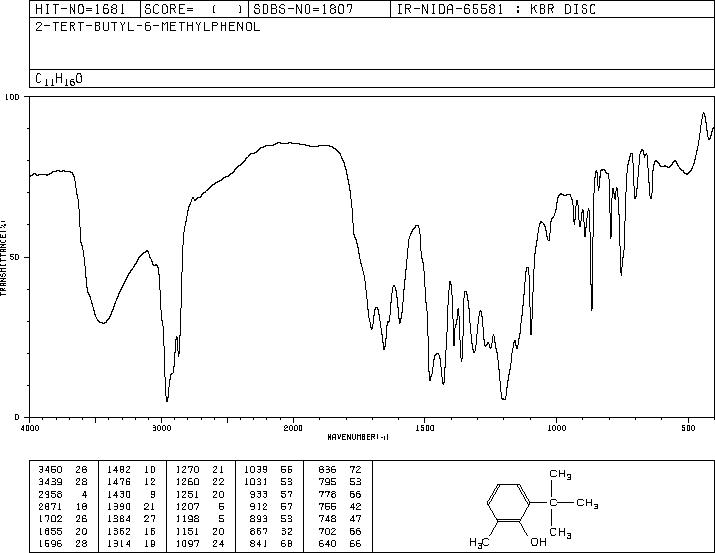
Task: Click peak table entry 1251
Action: point(187,494)
